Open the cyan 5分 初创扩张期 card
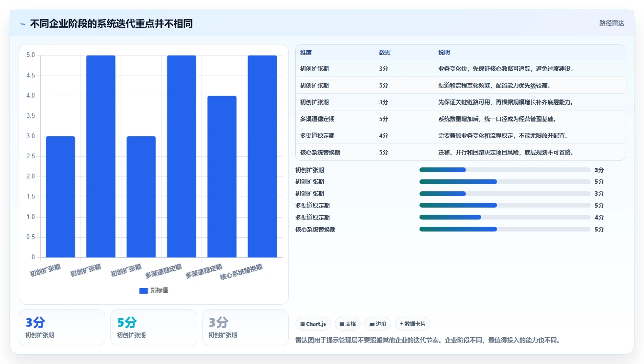 point(154,327)
